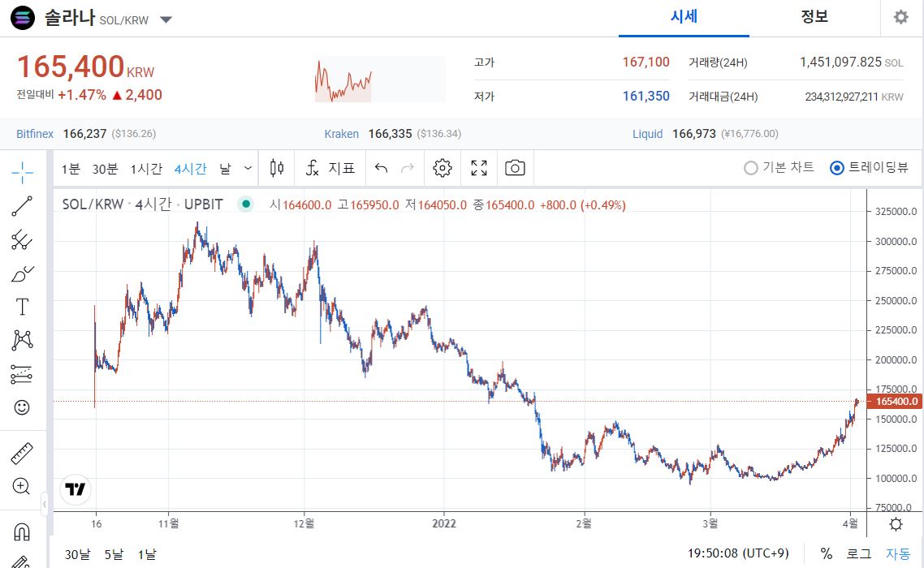
Task: Switch to the 시세 tab
Action: click(684, 17)
